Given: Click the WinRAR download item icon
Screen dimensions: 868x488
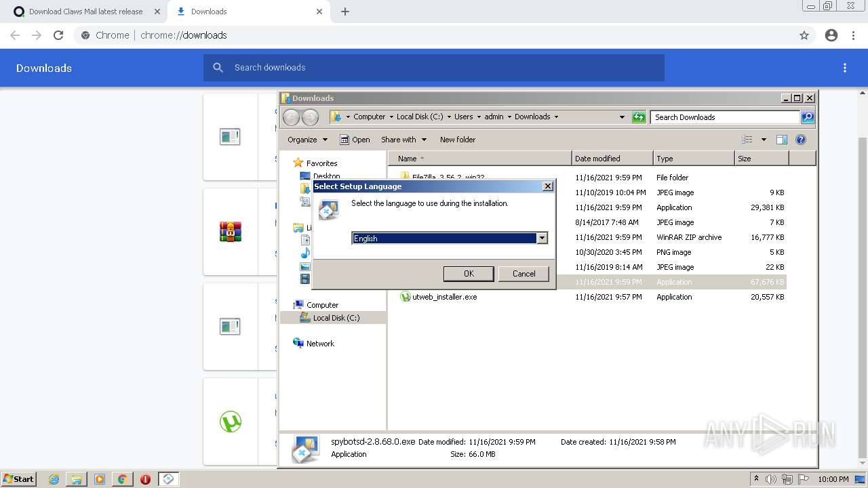Looking at the screenshot, I should coord(231,232).
